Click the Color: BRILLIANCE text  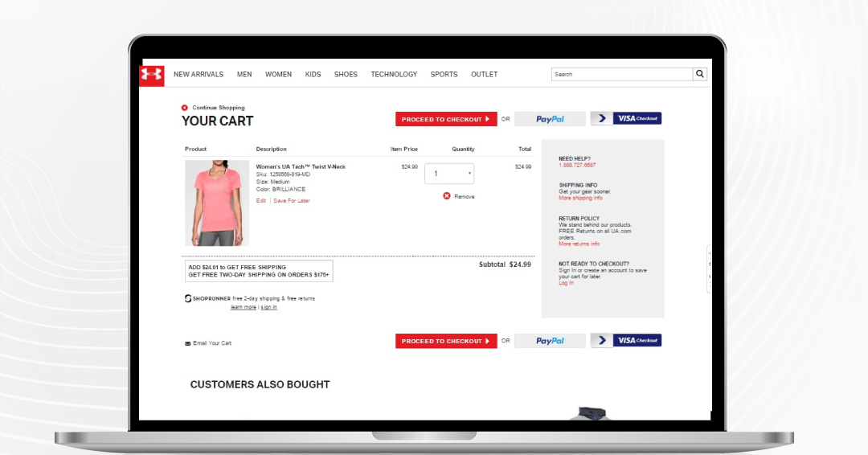click(x=280, y=189)
